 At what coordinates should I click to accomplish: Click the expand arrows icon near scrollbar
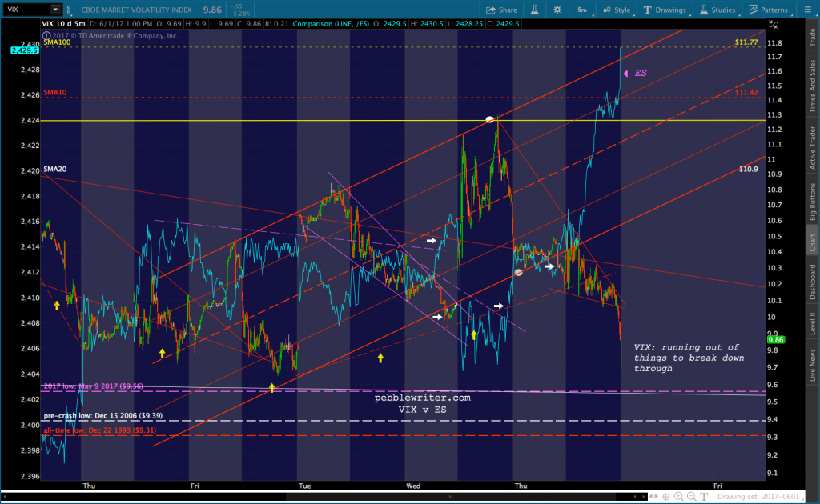pyautogui.click(x=653, y=497)
